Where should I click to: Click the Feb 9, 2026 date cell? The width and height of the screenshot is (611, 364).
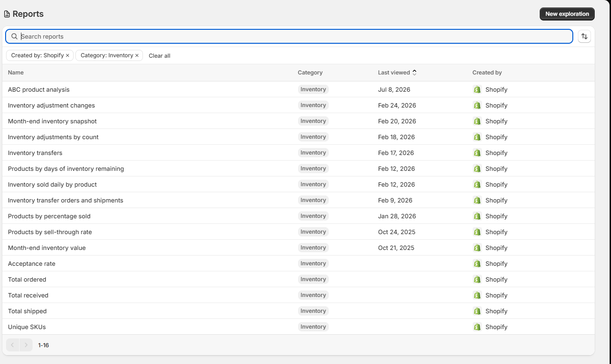pos(395,200)
